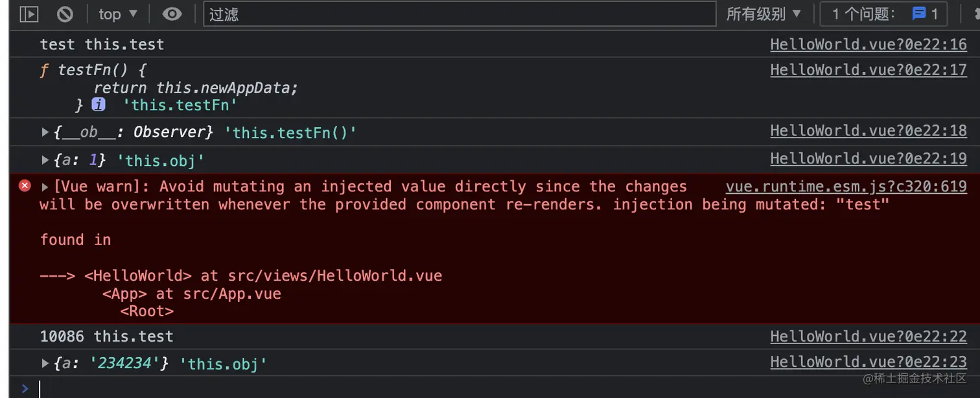
Task: Click the italic f function icon before testFn()
Action: click(44, 69)
